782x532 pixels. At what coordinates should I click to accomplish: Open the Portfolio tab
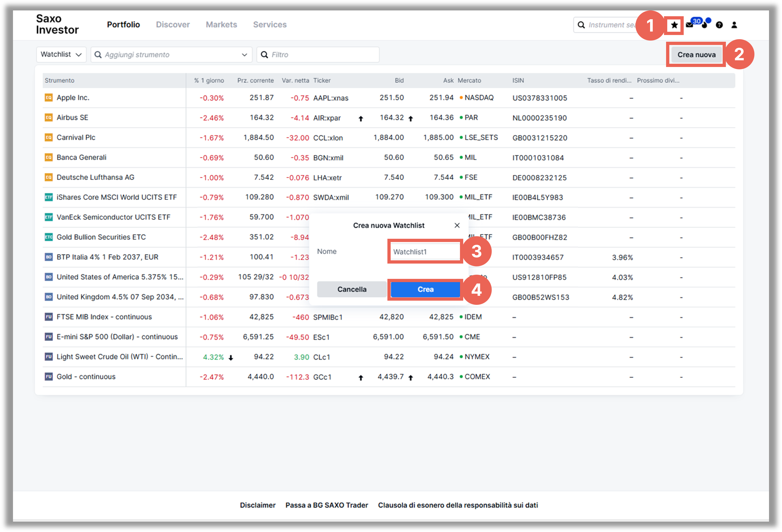pyautogui.click(x=124, y=25)
